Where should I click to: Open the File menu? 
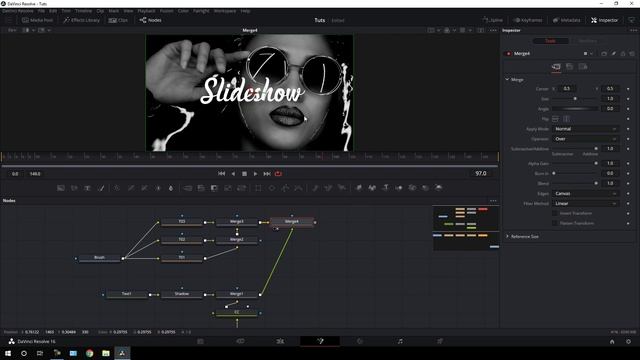click(41, 11)
